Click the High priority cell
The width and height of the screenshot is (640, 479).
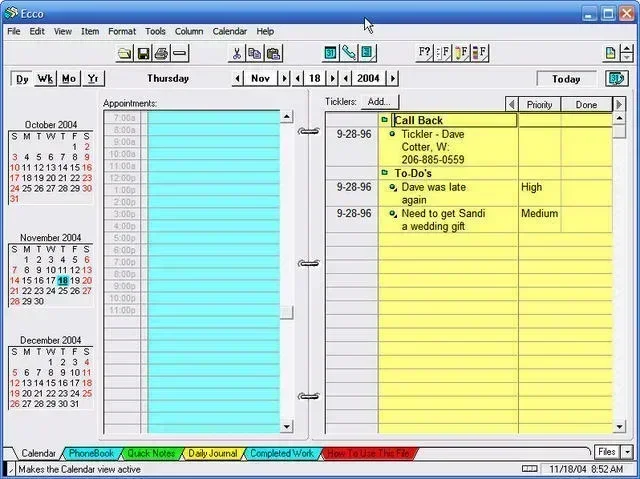tap(539, 193)
